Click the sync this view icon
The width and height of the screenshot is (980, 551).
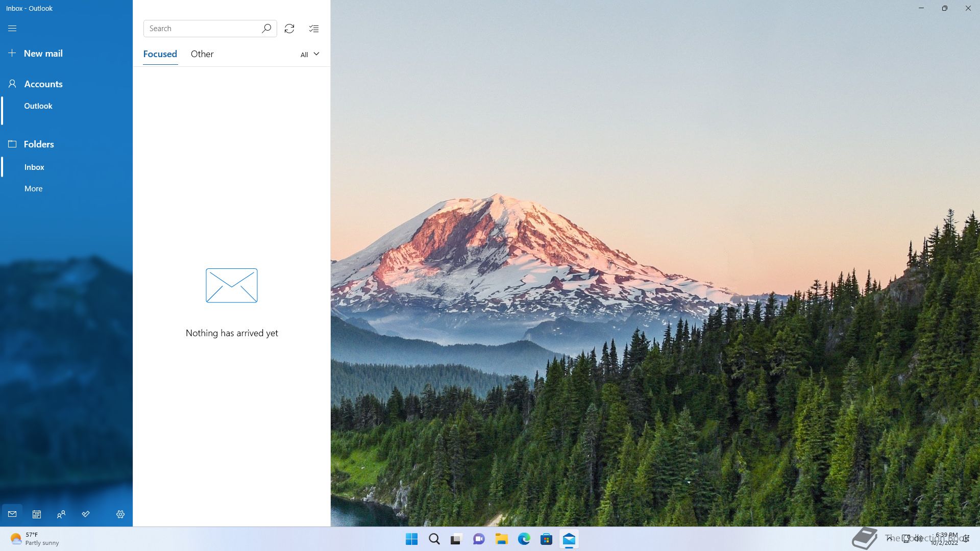pos(289,29)
